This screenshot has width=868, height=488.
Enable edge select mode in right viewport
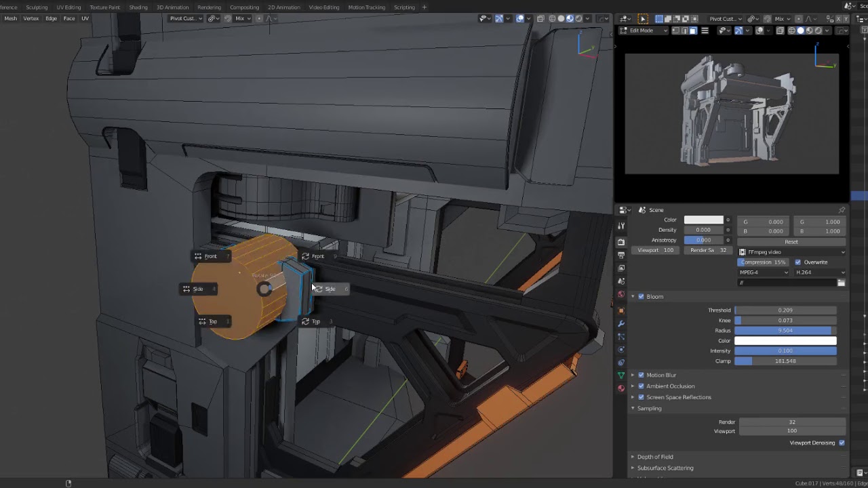(x=684, y=30)
